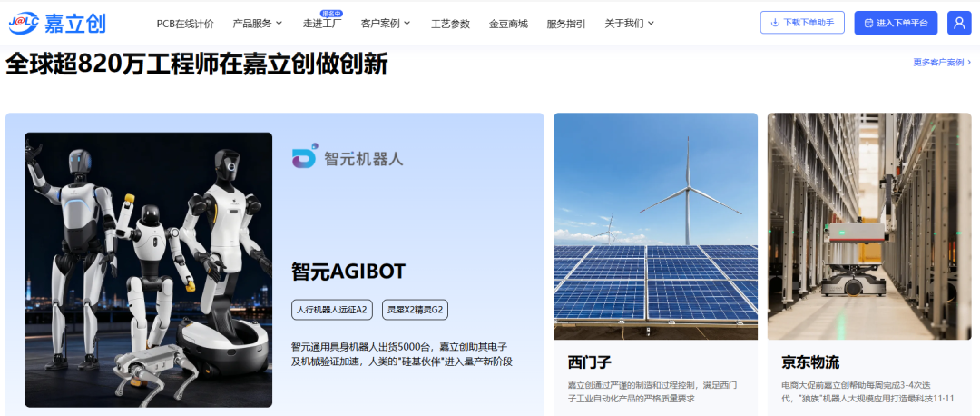Click the 西门子 card description text
This screenshot has width=980, height=416.
pos(652,391)
